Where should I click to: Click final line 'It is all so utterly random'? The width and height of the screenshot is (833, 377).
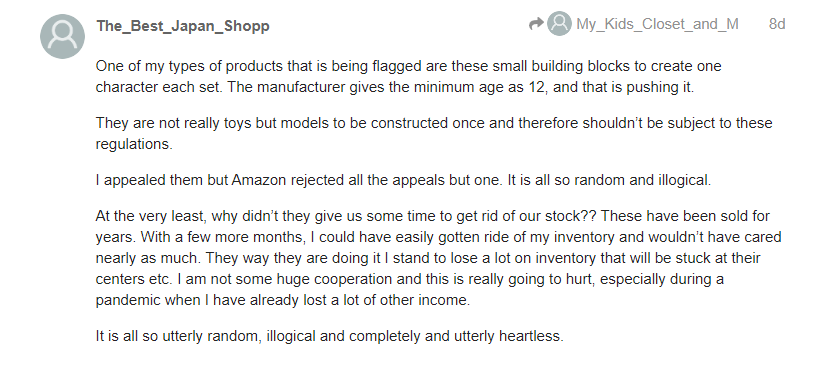[x=329, y=336]
